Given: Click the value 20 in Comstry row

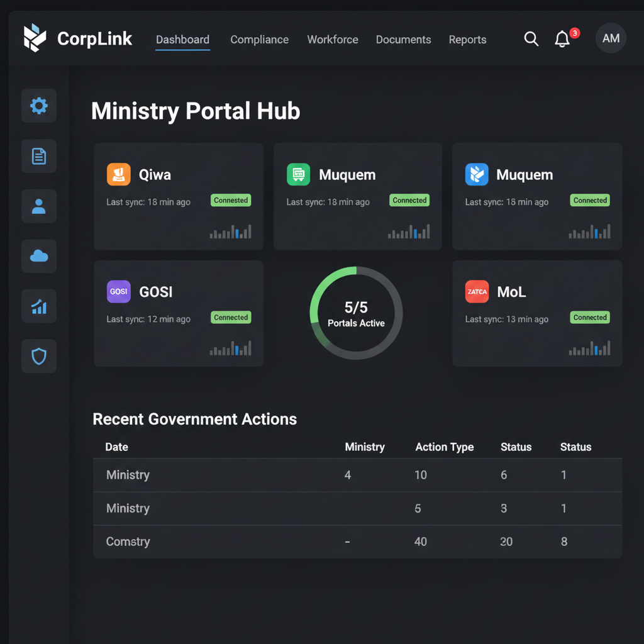Looking at the screenshot, I should (x=506, y=541).
